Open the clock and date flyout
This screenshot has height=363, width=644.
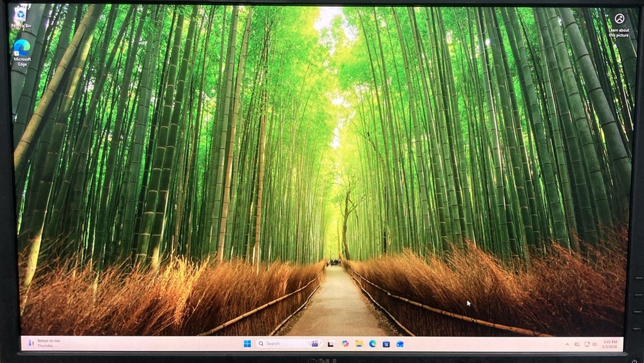click(x=611, y=344)
